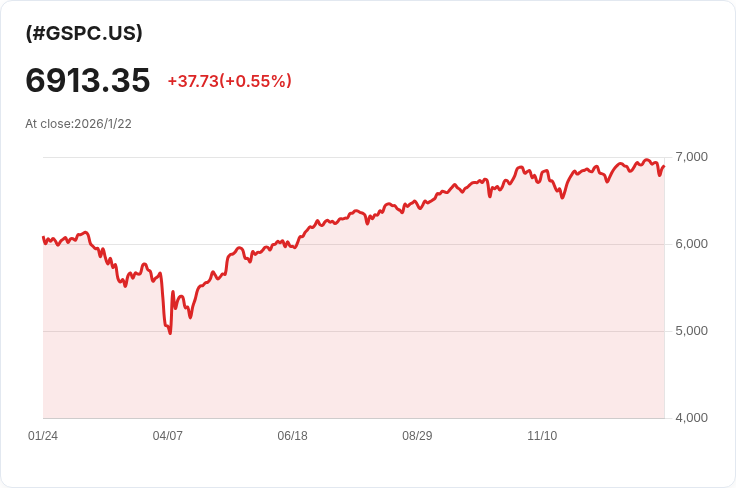Click the 5,000 y-axis label
Image resolution: width=736 pixels, height=488 pixels.
pos(691,331)
